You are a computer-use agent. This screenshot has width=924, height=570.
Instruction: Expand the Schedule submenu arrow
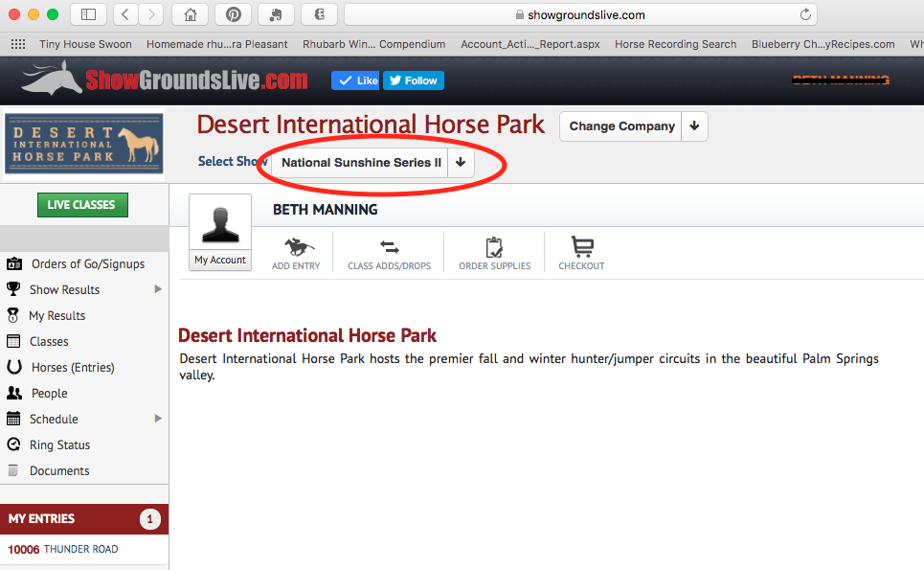(158, 419)
